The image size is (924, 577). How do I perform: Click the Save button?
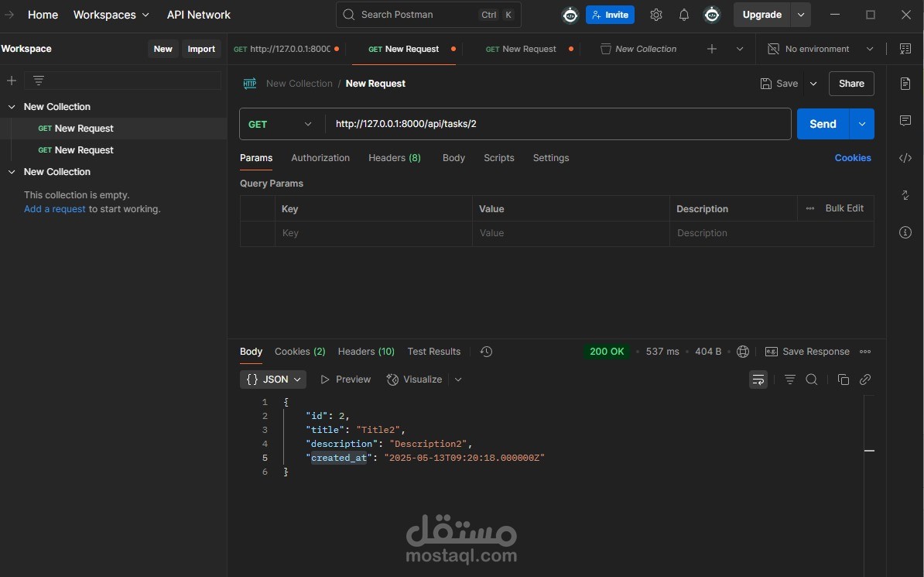coord(779,84)
